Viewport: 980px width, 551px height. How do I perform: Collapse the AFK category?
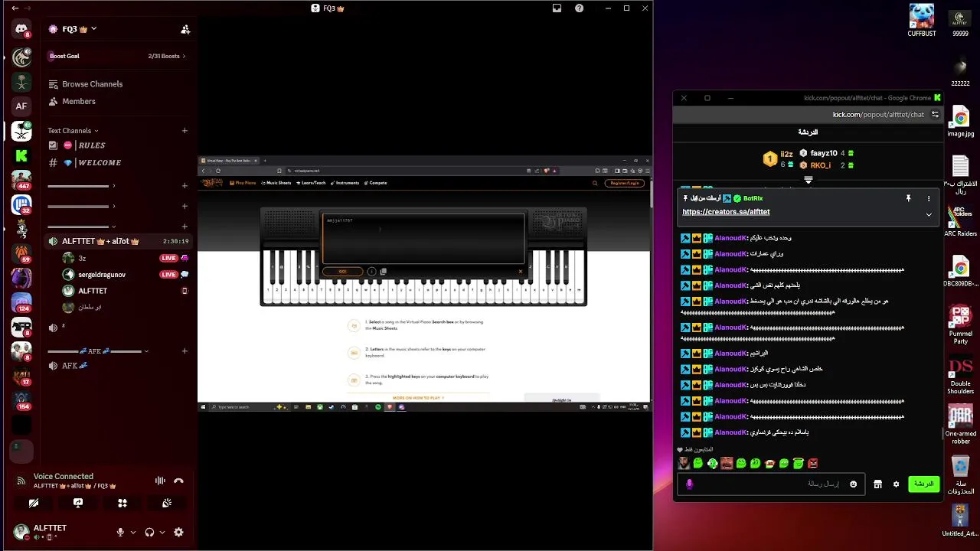click(98, 351)
